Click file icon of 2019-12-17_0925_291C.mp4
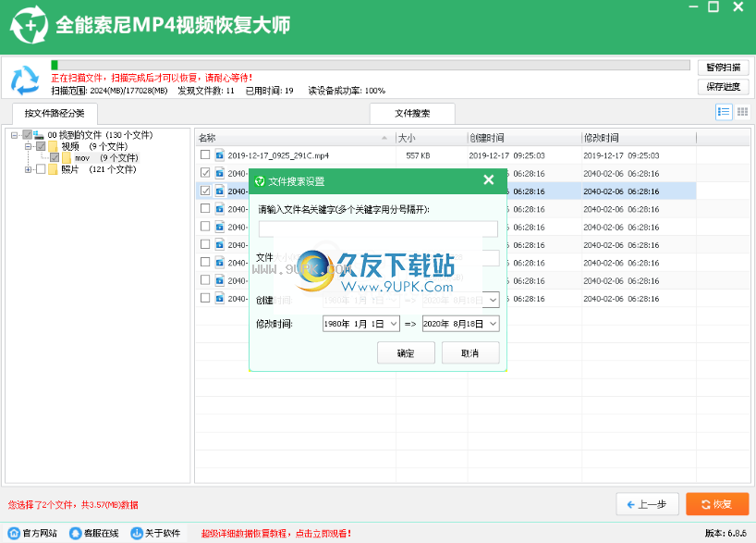The height and width of the screenshot is (543, 756). click(x=220, y=155)
